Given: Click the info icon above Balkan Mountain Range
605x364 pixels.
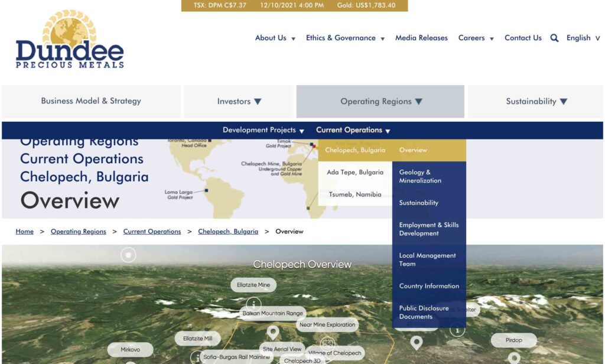Looking at the screenshot, I should tap(253, 304).
